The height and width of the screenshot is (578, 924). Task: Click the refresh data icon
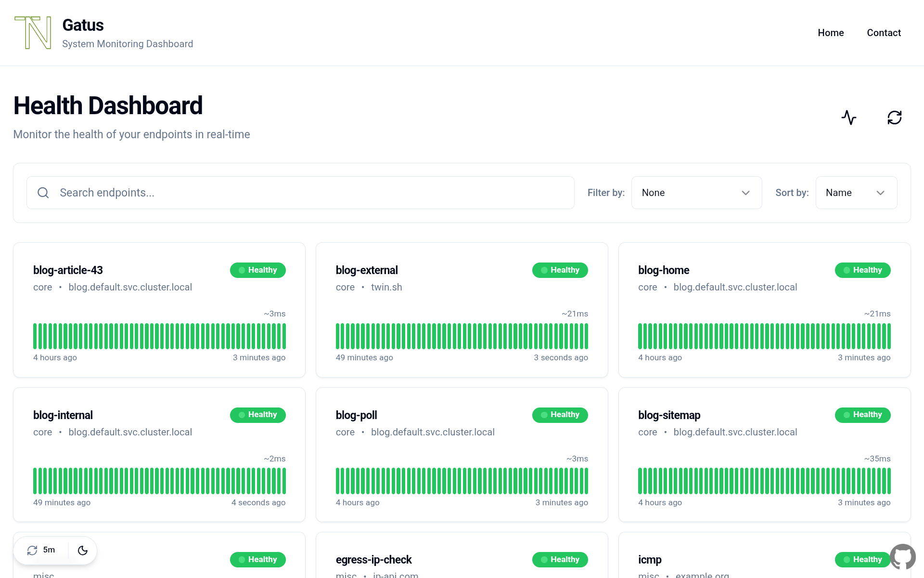[895, 118]
